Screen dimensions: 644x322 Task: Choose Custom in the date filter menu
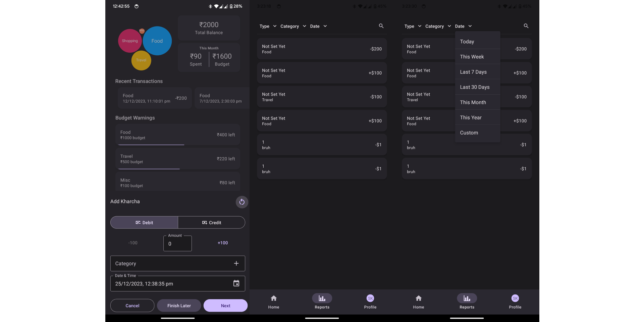[469, 132]
